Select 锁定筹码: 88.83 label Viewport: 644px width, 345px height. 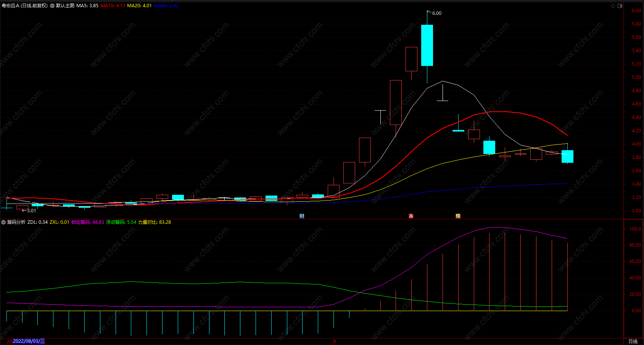tap(88, 222)
